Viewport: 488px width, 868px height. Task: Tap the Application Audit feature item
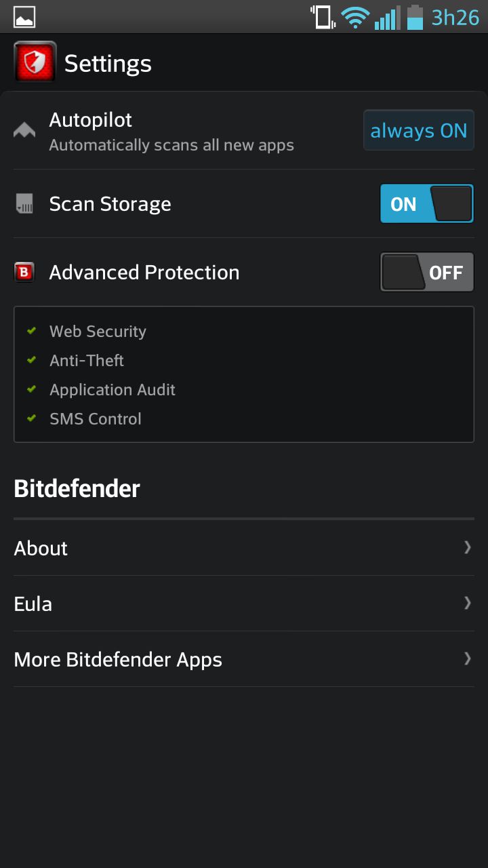tap(113, 390)
